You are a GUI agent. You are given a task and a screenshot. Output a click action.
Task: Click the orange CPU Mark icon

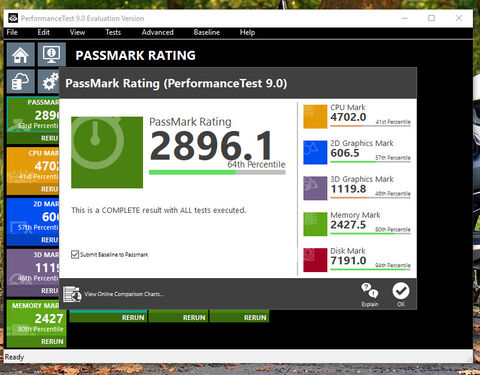[315, 117]
